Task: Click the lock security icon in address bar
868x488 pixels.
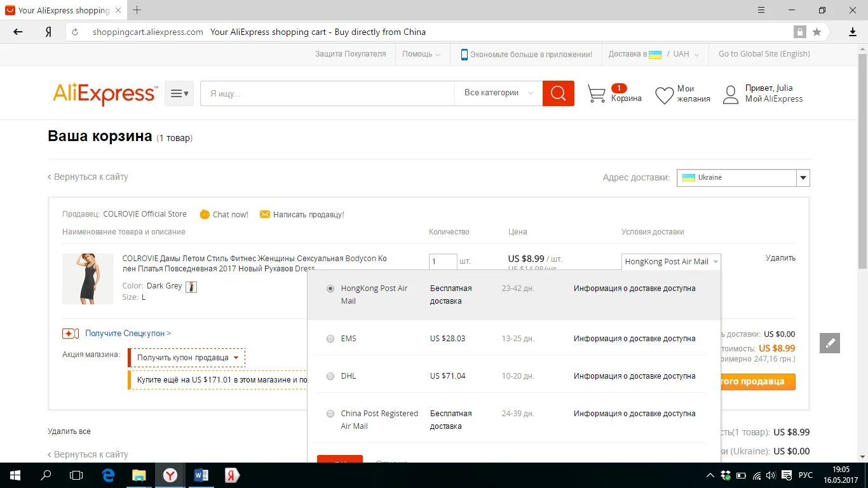Action: (x=799, y=32)
